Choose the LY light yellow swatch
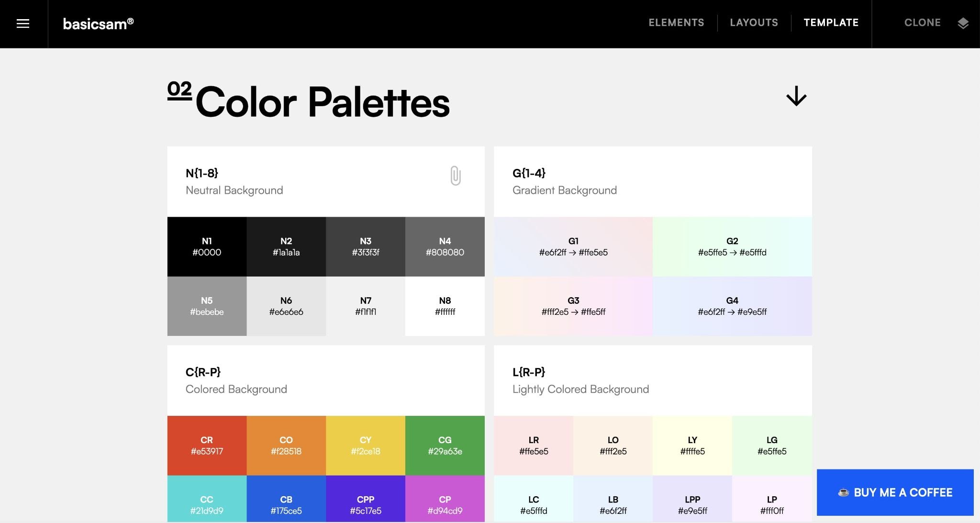 [x=692, y=445]
